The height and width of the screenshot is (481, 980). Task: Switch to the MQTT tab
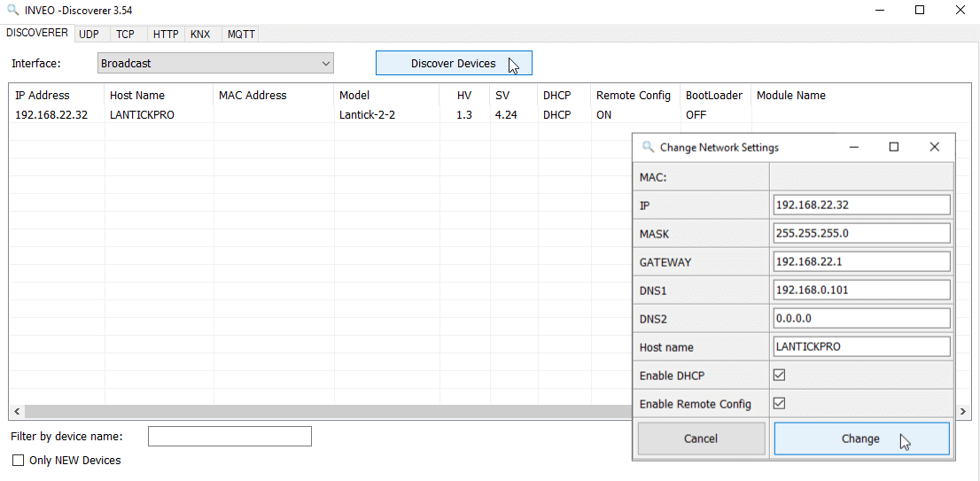tap(240, 35)
